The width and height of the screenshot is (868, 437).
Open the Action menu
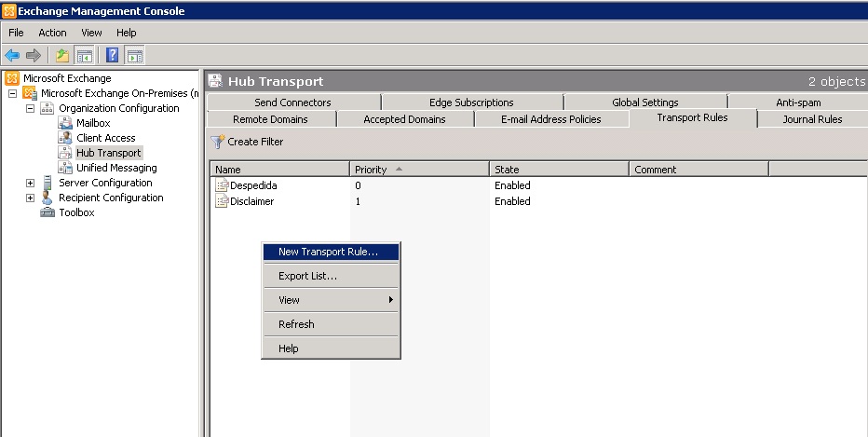pyautogui.click(x=52, y=33)
